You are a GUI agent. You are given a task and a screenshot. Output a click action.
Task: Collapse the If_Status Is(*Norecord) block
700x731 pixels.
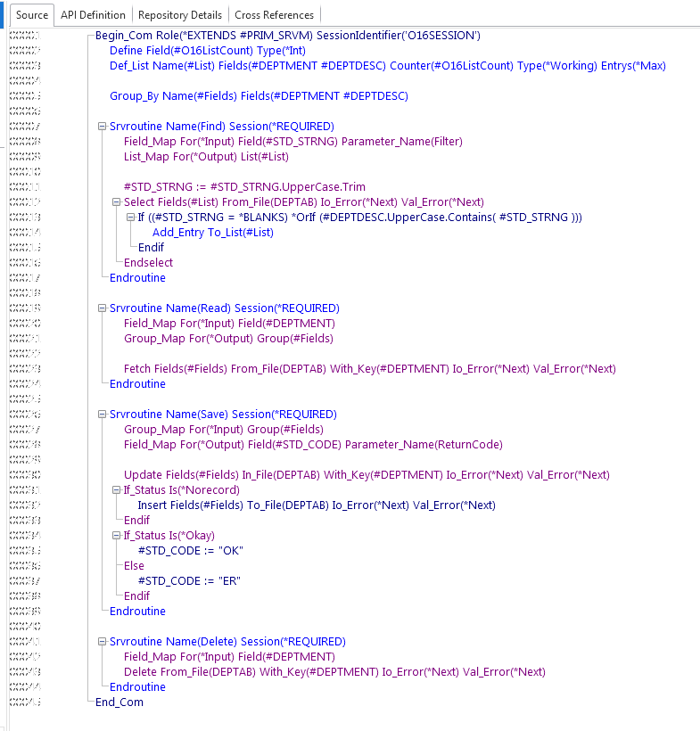click(117, 490)
